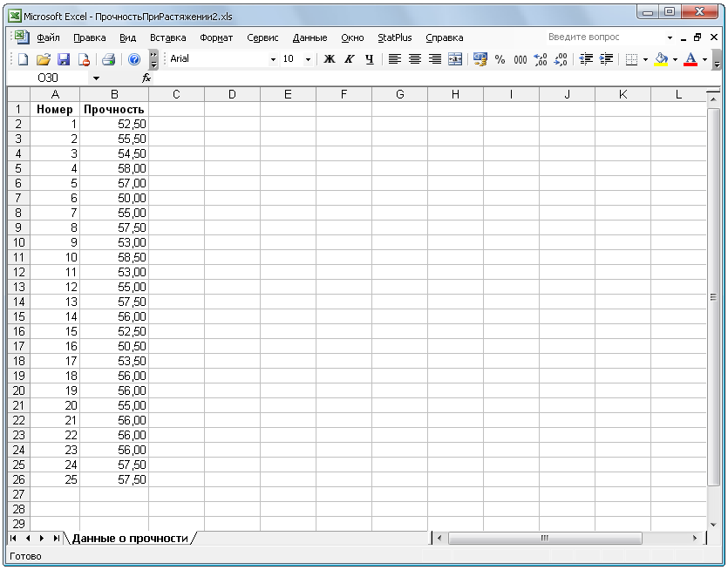Open the Сервис menu
728x570 pixels.
click(x=262, y=37)
